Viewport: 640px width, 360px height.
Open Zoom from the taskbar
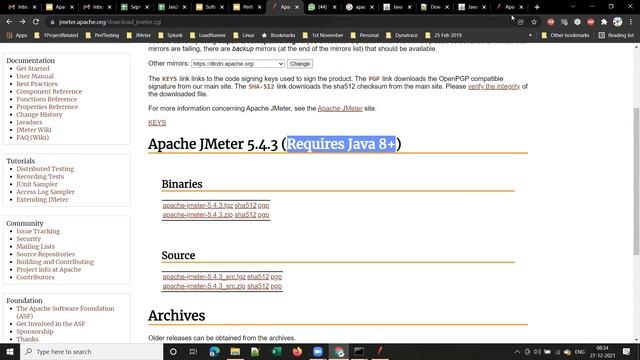(318, 351)
